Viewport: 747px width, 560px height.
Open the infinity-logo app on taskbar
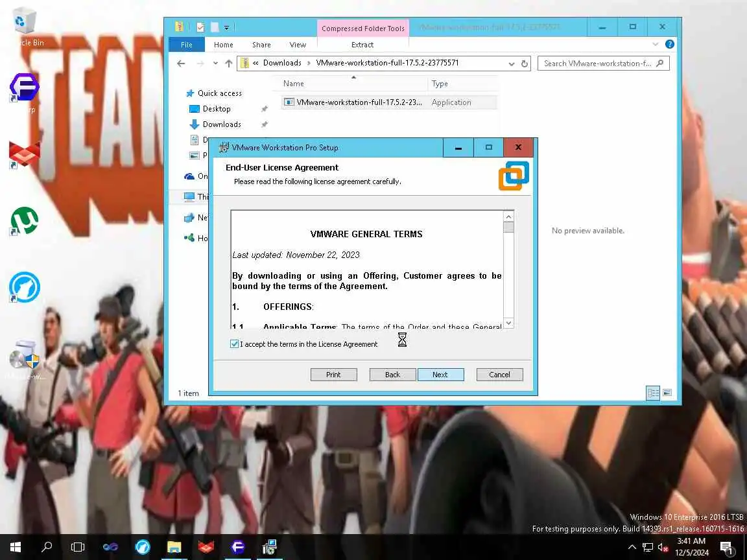[x=110, y=546]
